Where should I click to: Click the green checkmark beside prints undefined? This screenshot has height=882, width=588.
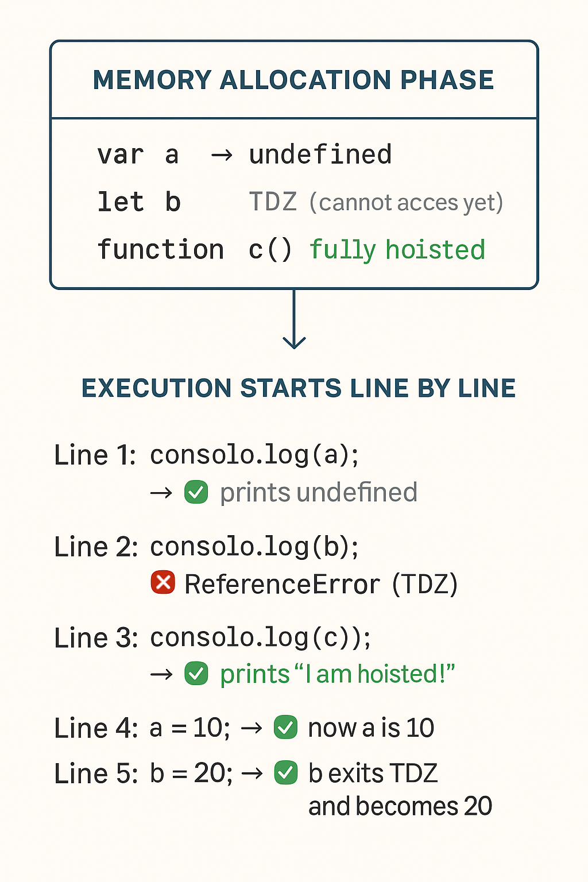tap(196, 492)
